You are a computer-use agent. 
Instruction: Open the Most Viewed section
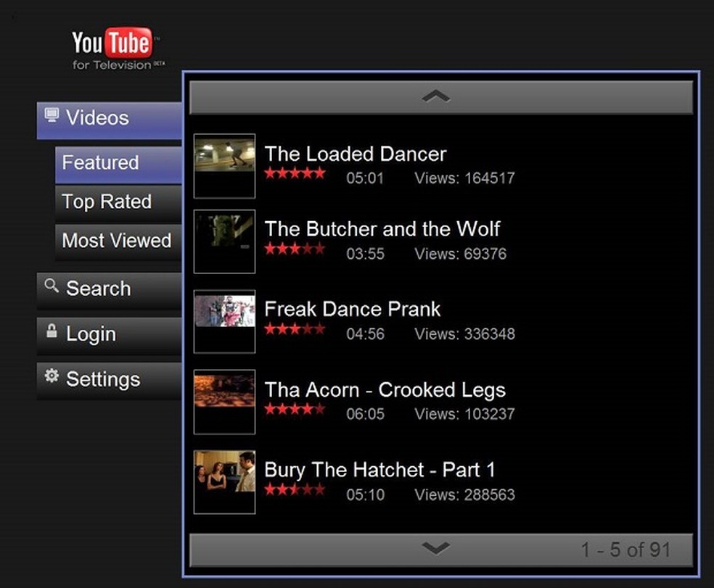click(x=117, y=241)
